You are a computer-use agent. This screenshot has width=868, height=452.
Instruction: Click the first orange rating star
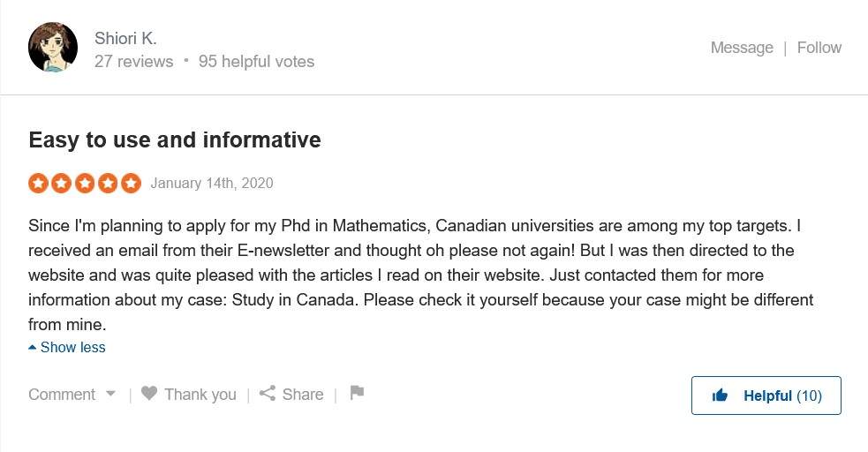coord(38,183)
